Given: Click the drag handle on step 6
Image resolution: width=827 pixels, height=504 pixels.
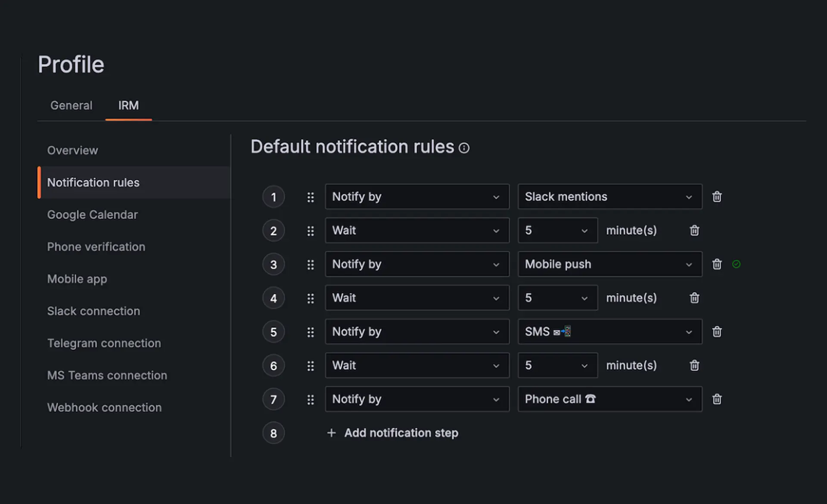Looking at the screenshot, I should click(x=311, y=366).
